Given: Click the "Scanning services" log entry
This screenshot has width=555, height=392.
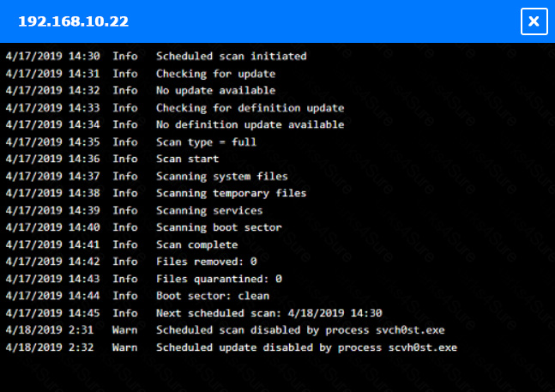Looking at the screenshot, I should 209,211.
